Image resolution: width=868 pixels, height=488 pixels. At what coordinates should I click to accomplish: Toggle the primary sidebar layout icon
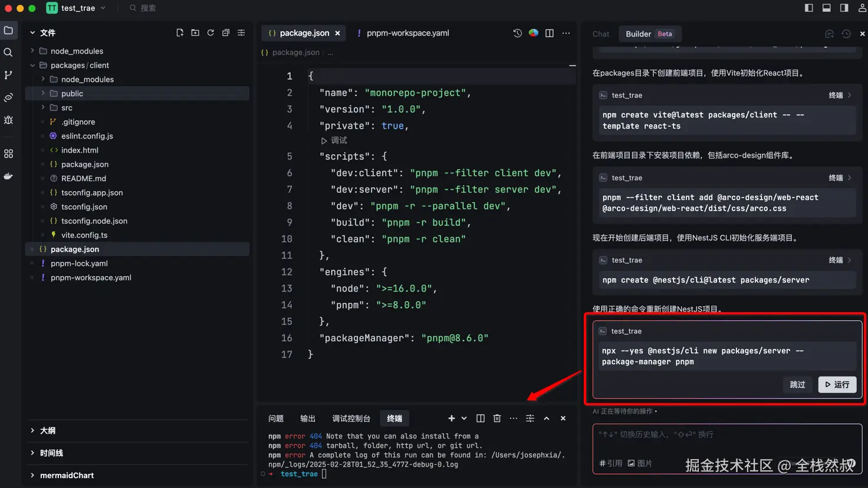(x=809, y=8)
